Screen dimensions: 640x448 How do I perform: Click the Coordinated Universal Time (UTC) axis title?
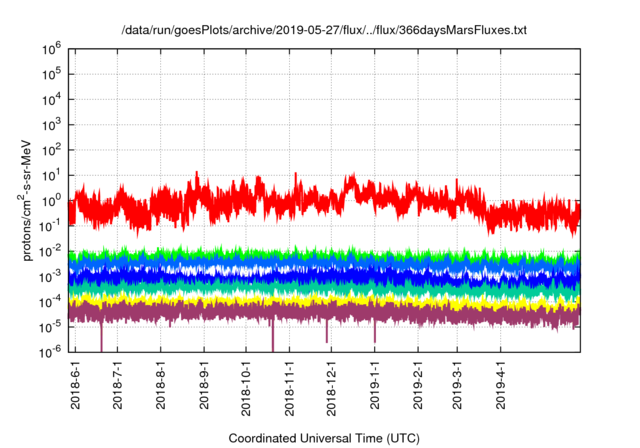tap(324, 438)
